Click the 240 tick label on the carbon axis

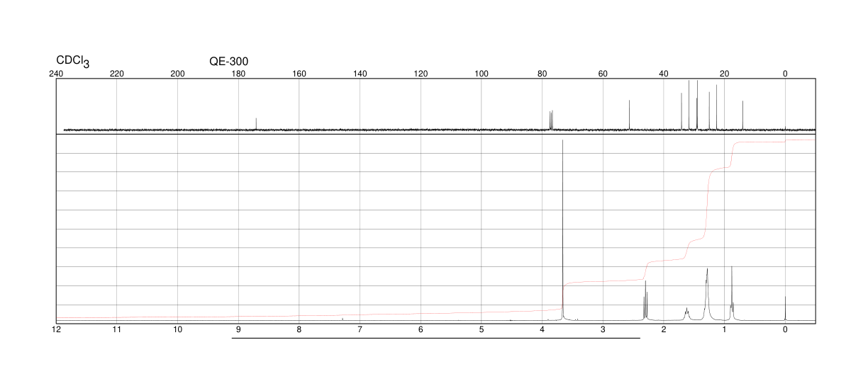56,74
